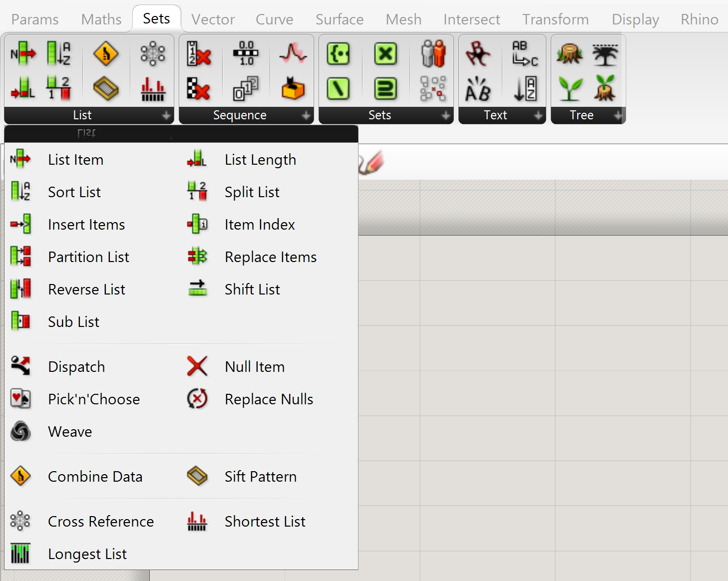Expand the Text panel menu arrow
Image resolution: width=728 pixels, height=581 pixels.
(x=538, y=116)
